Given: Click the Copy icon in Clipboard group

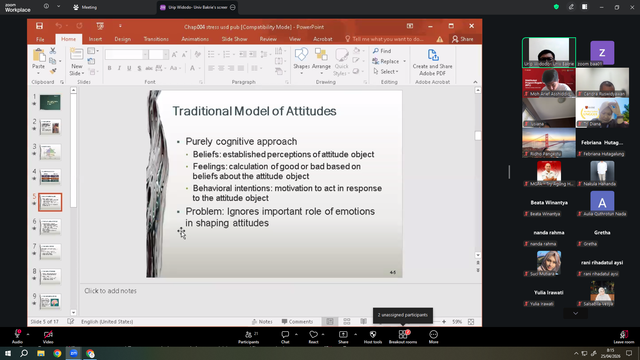Looking at the screenshot, I should (x=53, y=61).
